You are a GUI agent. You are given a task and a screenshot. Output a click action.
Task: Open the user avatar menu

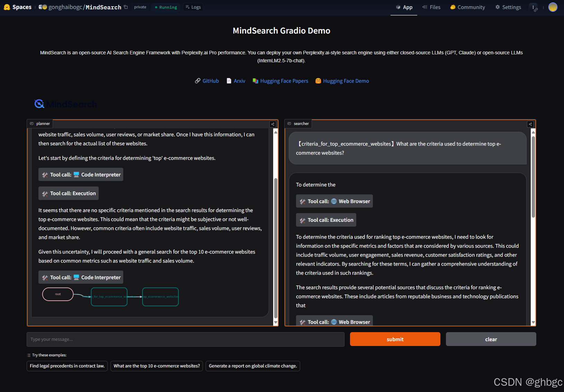[x=553, y=7]
